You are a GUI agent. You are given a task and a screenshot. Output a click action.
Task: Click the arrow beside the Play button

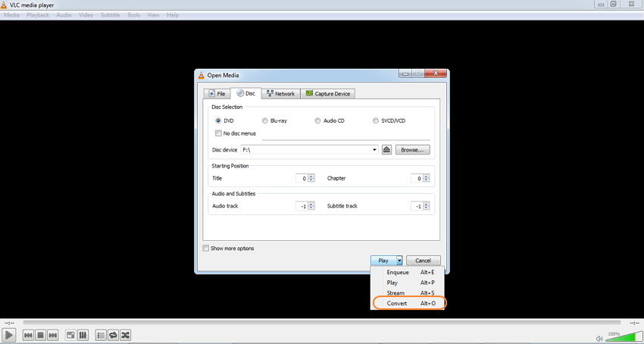click(x=399, y=261)
